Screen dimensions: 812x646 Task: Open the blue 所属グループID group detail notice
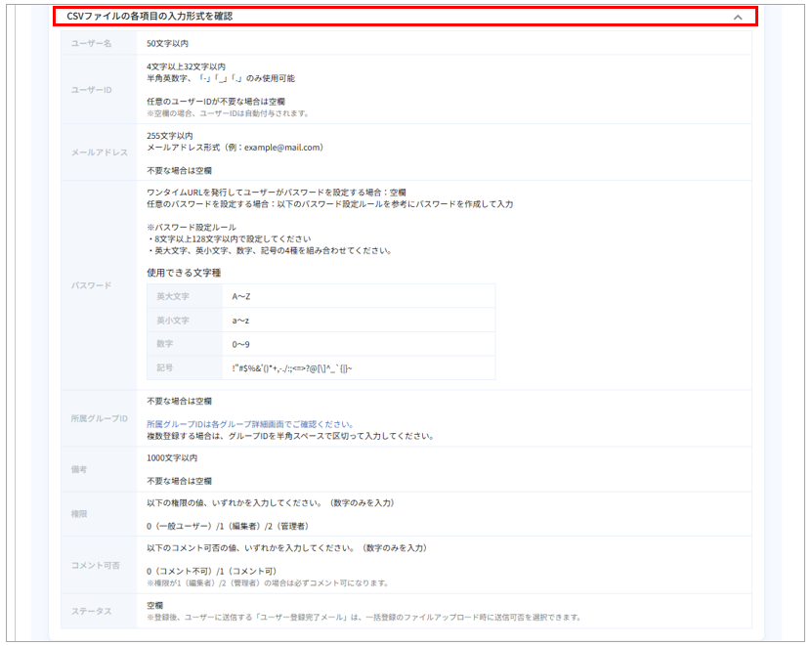point(249,425)
